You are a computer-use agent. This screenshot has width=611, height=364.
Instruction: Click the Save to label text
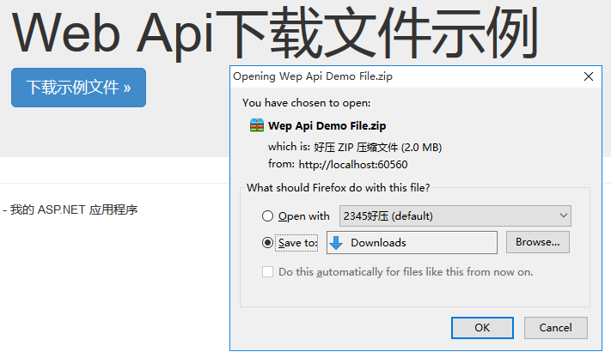tap(297, 243)
